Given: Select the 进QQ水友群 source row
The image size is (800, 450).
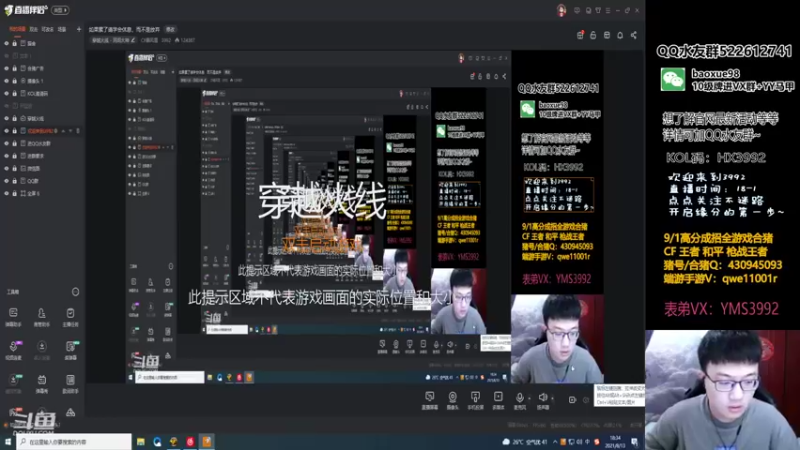Looking at the screenshot, I should click(42, 143).
